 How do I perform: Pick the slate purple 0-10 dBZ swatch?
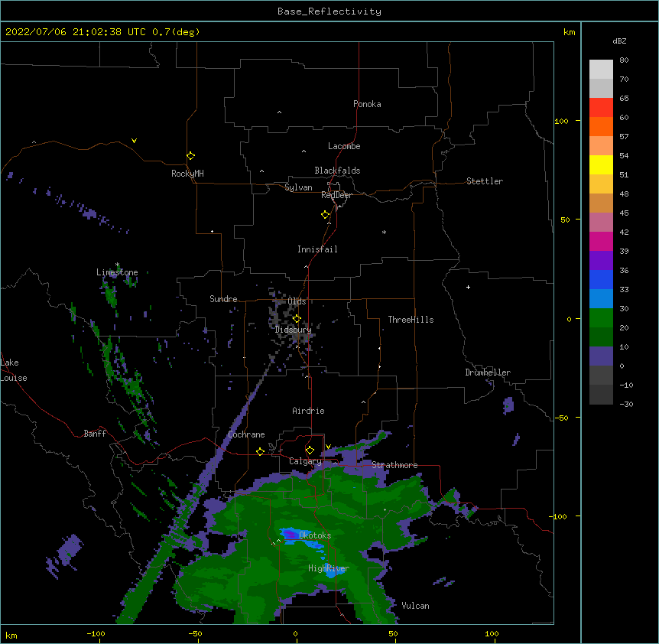[601, 356]
